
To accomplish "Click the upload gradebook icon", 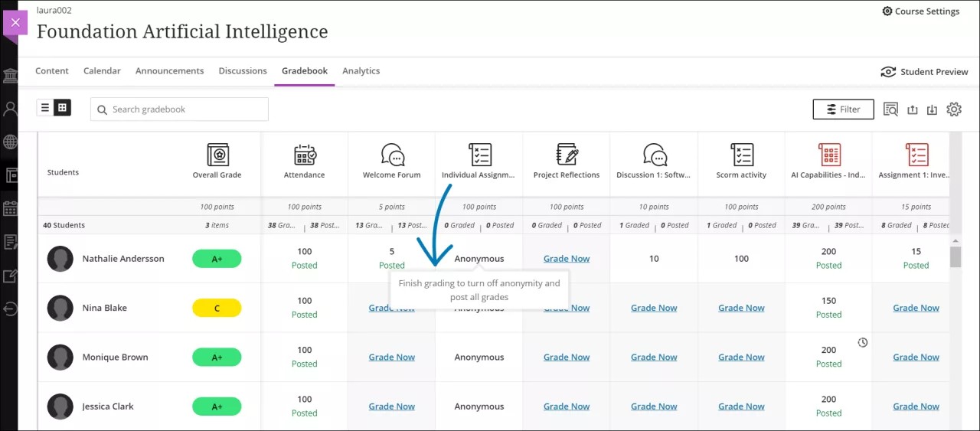I will tap(912, 109).
